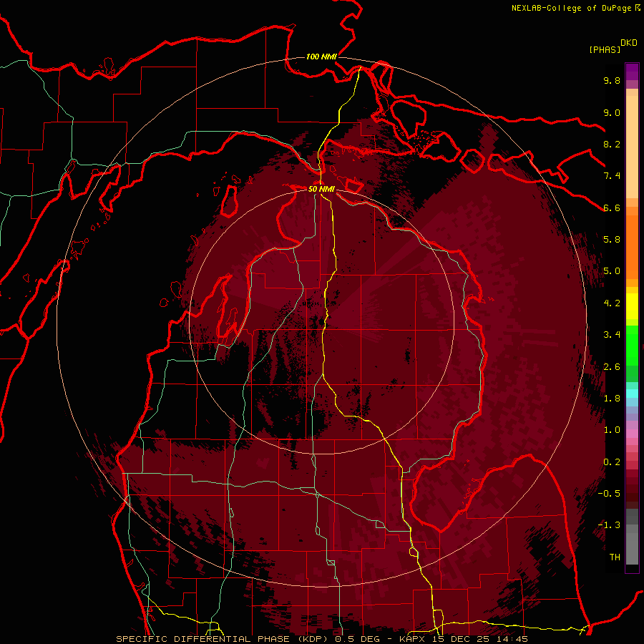Pick the orange color scale segment

[632, 246]
